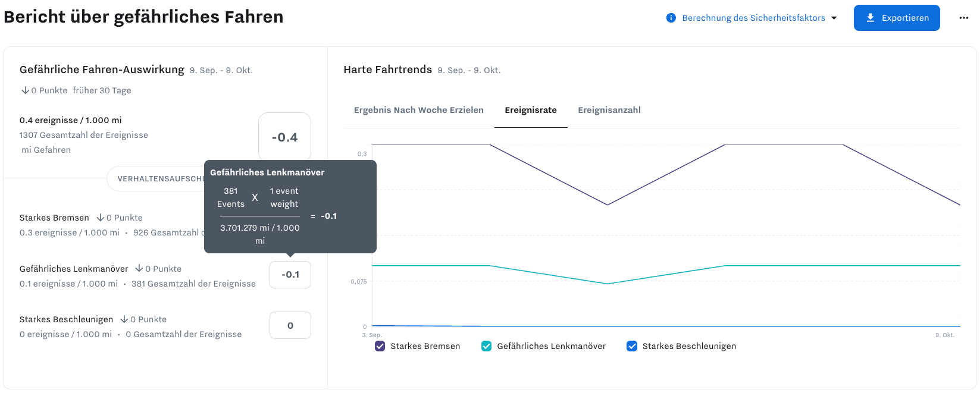This screenshot has height=393, width=980.
Task: Click the Verhaltensaufschlüsselung button
Action: [156, 178]
